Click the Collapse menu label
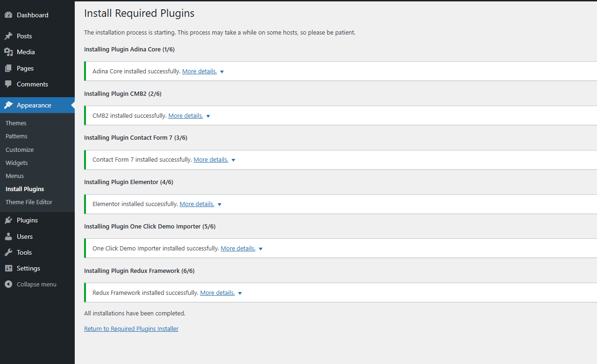This screenshot has width=597, height=364. click(36, 284)
